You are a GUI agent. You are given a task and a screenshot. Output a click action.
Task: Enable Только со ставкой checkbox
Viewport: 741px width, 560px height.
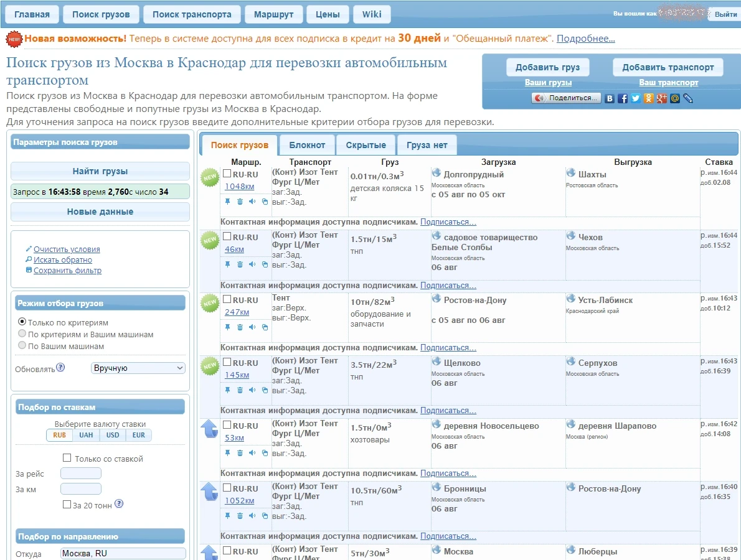coord(67,457)
